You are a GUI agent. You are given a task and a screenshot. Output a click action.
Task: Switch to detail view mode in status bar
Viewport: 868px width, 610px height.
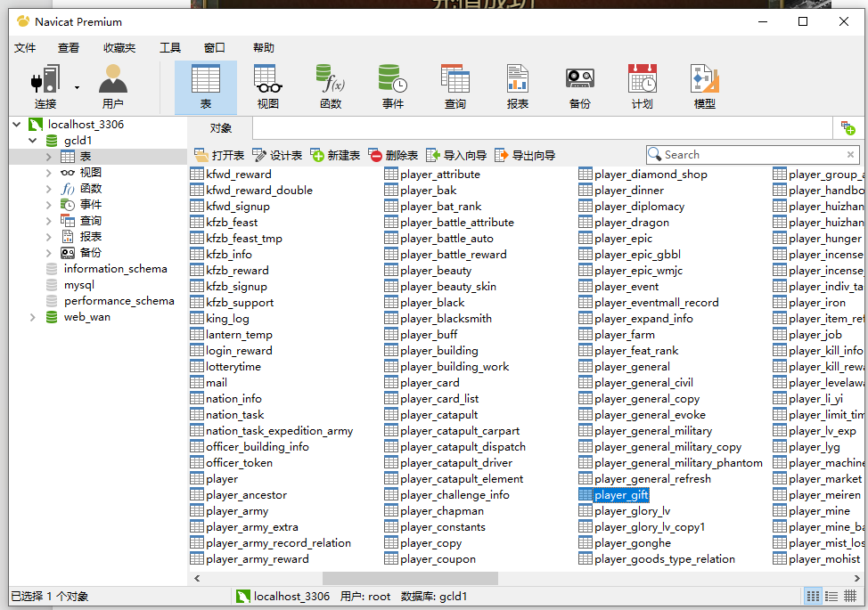coord(831,596)
